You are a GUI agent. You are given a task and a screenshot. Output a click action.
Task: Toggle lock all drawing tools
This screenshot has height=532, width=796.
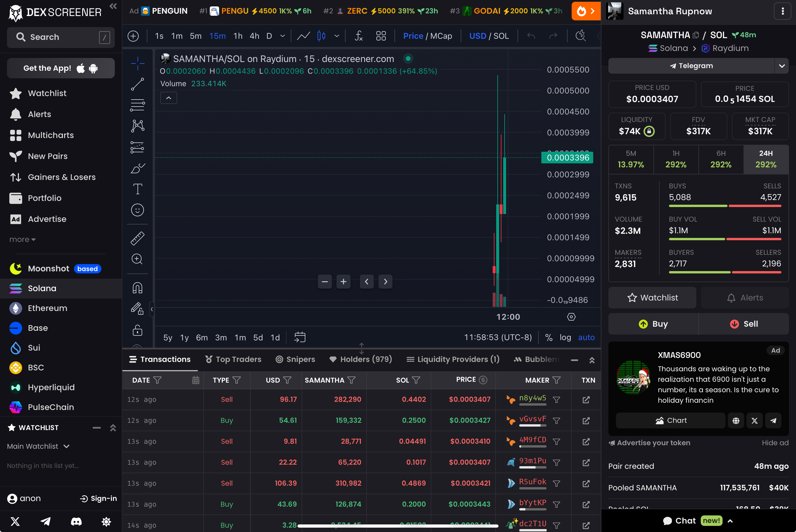coord(138,330)
